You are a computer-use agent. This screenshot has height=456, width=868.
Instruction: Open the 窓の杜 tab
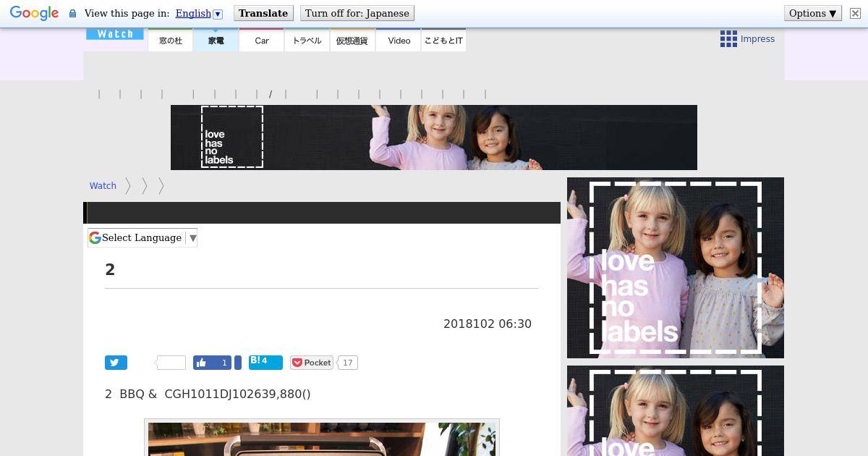pyautogui.click(x=171, y=41)
